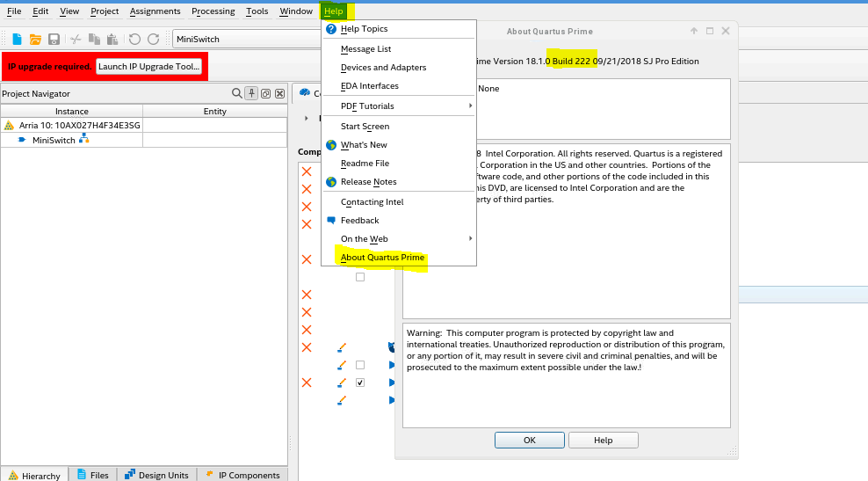868x481 pixels.
Task: Click the Arria 10 device chip icon
Action: coord(9,125)
